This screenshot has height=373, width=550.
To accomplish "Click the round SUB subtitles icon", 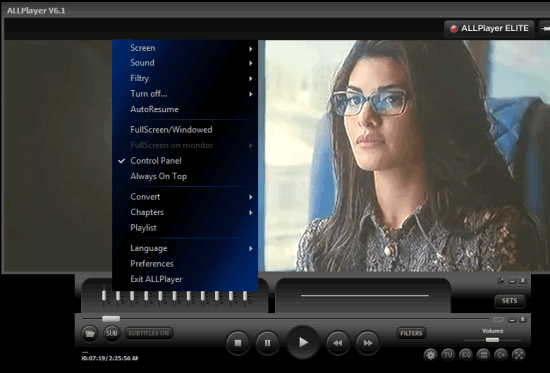I will [112, 333].
